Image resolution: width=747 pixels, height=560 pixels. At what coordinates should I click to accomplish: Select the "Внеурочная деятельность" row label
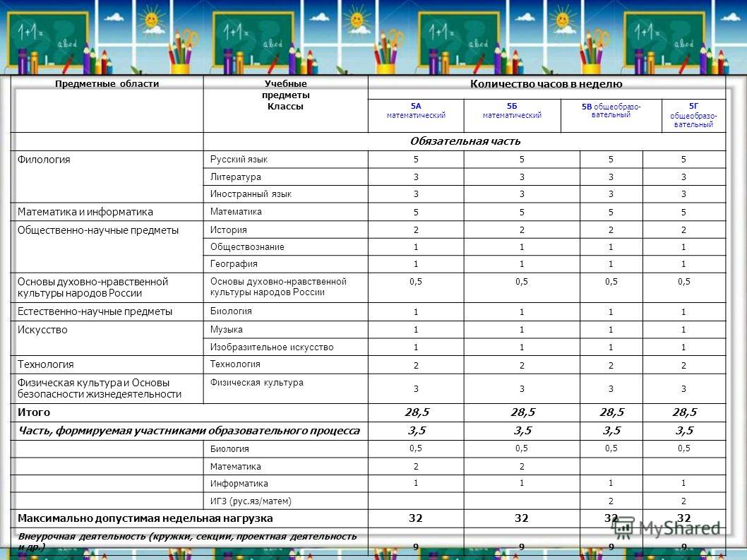click(x=187, y=542)
